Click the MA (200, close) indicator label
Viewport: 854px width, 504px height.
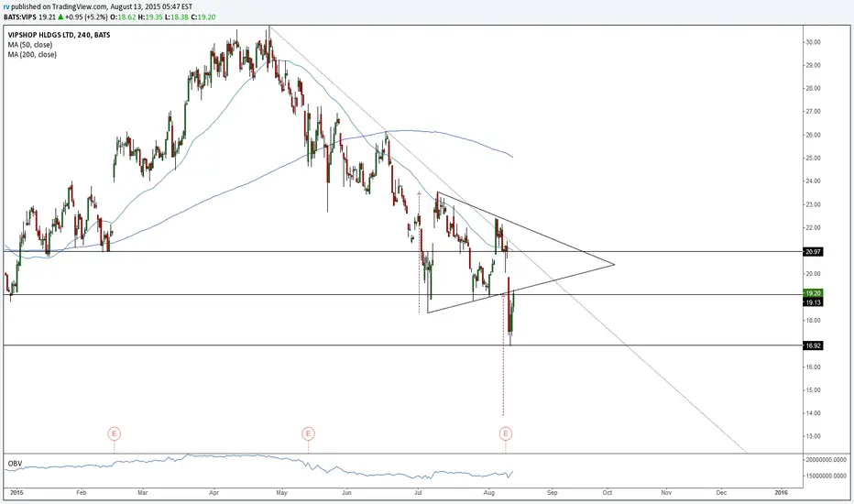[32, 54]
